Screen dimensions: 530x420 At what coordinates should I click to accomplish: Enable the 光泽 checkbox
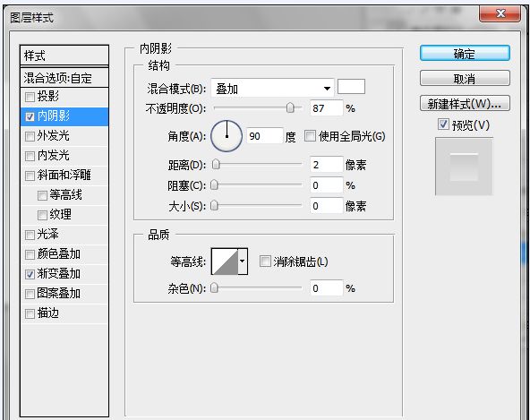point(30,235)
